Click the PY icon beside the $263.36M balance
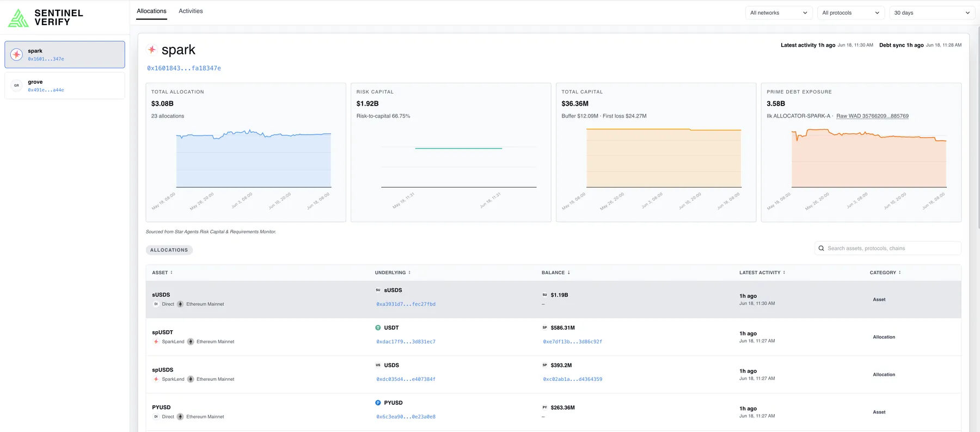 click(544, 408)
